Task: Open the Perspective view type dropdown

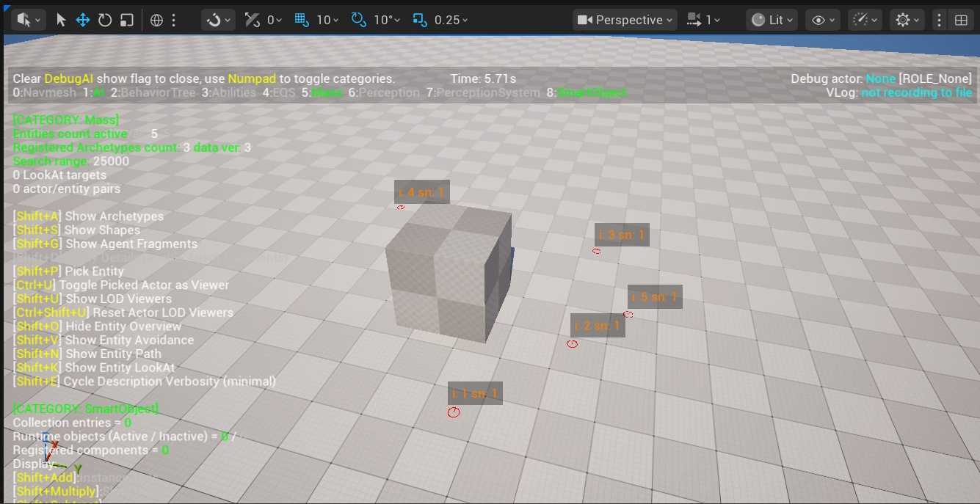Action: click(625, 20)
